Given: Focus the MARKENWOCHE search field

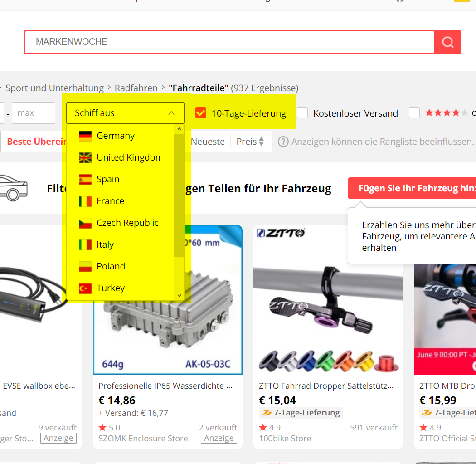Looking at the screenshot, I should pyautogui.click(x=229, y=42).
